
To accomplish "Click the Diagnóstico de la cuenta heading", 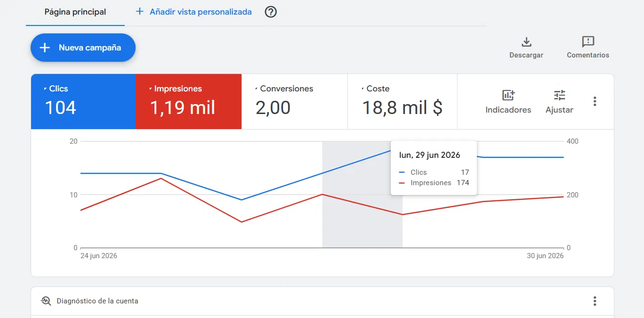I will pos(97,301).
